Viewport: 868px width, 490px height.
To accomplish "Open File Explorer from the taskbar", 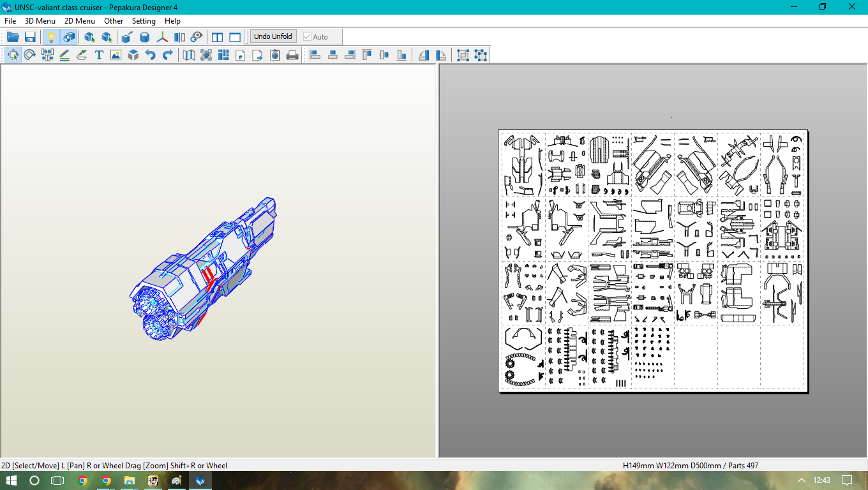I will [130, 480].
